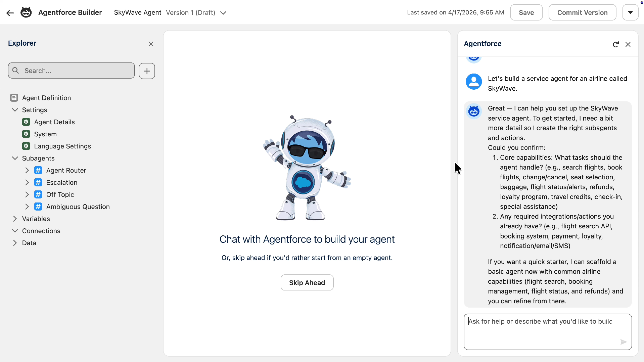
Task: Click the chat message input box
Action: [548, 331]
